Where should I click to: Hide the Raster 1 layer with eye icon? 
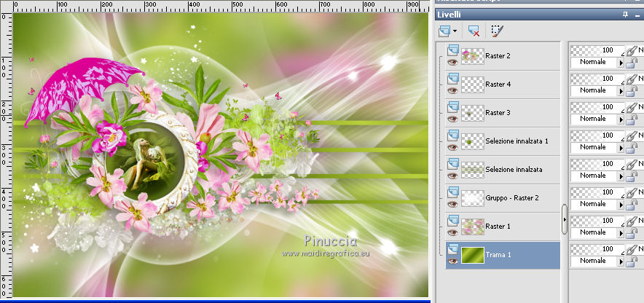click(452, 232)
